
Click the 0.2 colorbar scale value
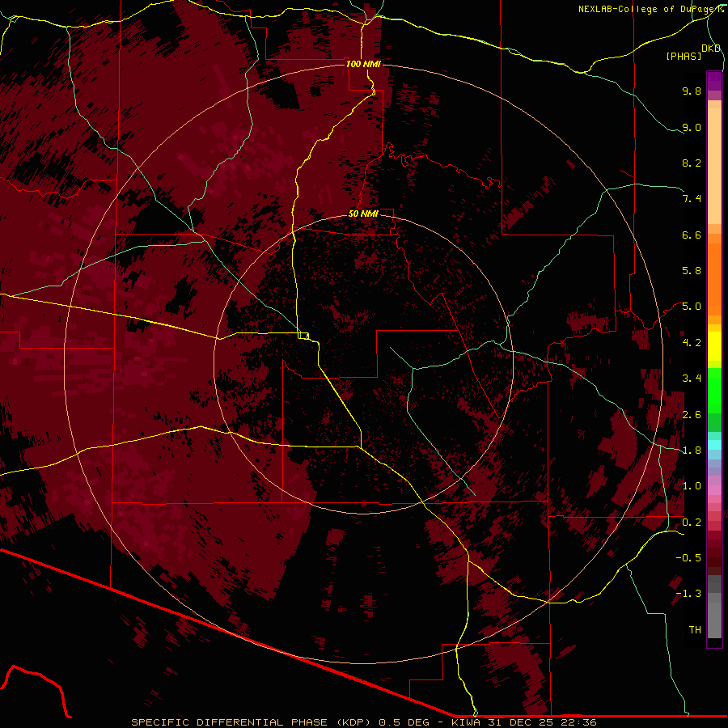692,523
